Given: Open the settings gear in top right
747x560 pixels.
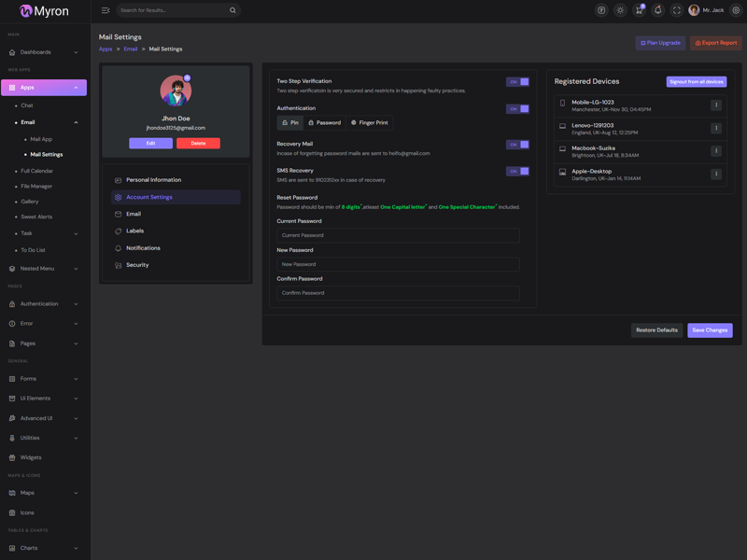Looking at the screenshot, I should (x=736, y=10).
